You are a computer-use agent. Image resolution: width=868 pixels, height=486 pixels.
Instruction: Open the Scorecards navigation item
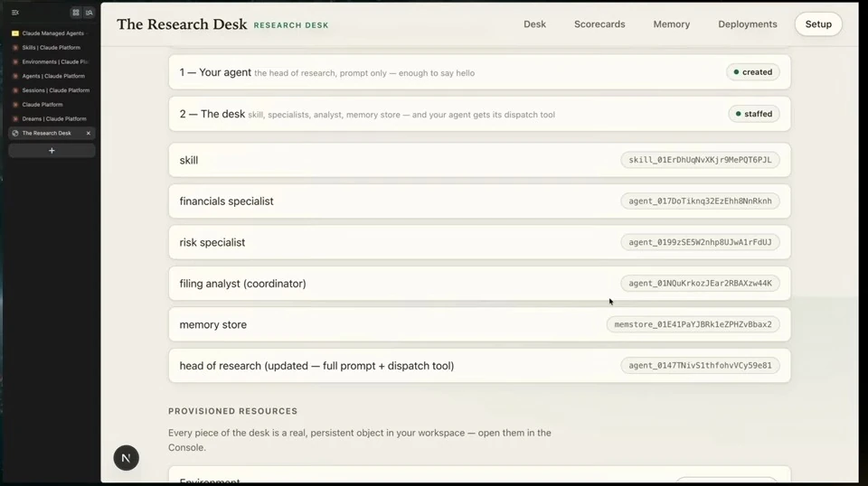point(599,24)
